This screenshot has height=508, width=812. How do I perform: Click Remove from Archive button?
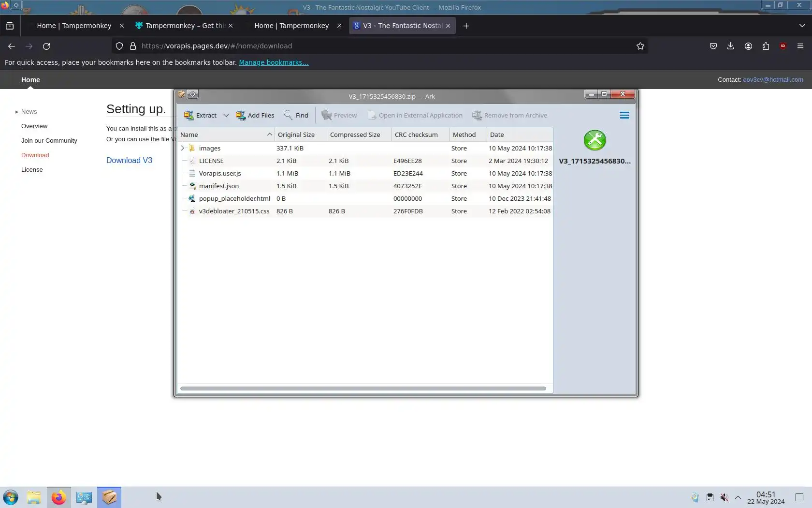[x=510, y=115]
